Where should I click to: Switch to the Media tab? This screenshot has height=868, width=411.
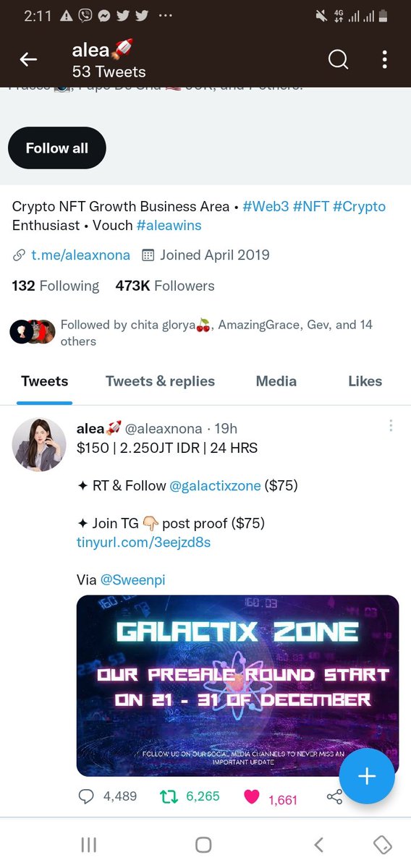click(276, 381)
